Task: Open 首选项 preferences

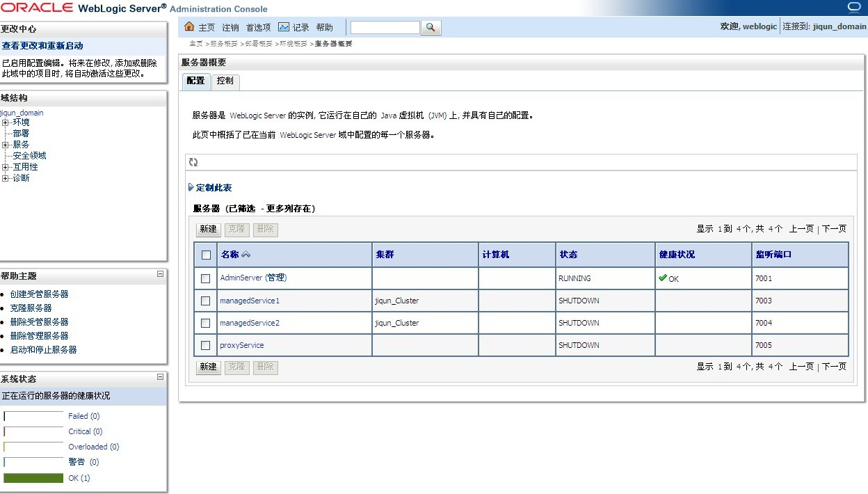Action: tap(258, 28)
